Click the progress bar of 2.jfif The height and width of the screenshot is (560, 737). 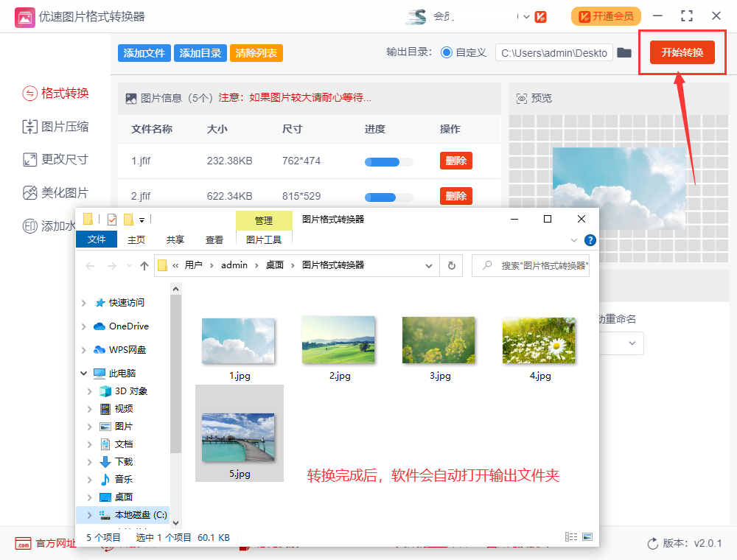[x=388, y=197]
